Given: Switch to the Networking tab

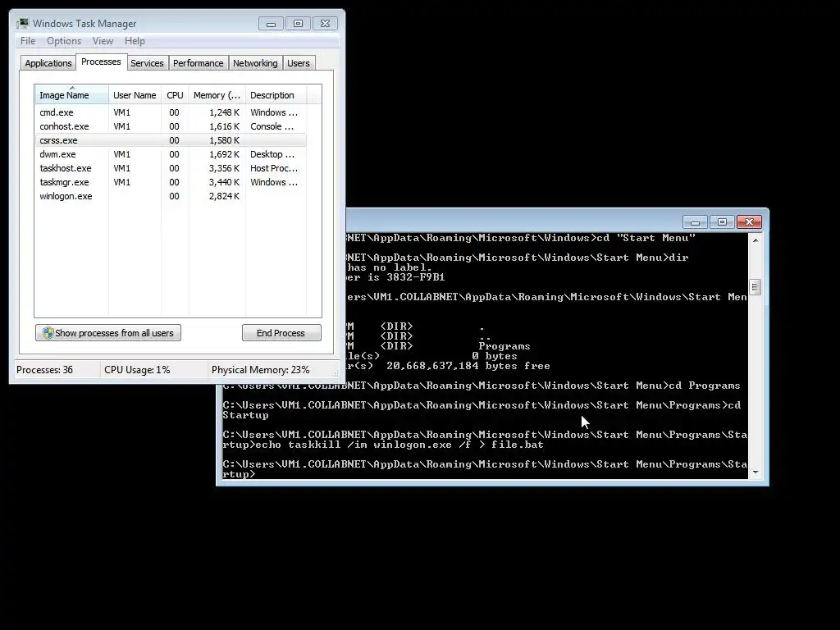Looking at the screenshot, I should [255, 63].
